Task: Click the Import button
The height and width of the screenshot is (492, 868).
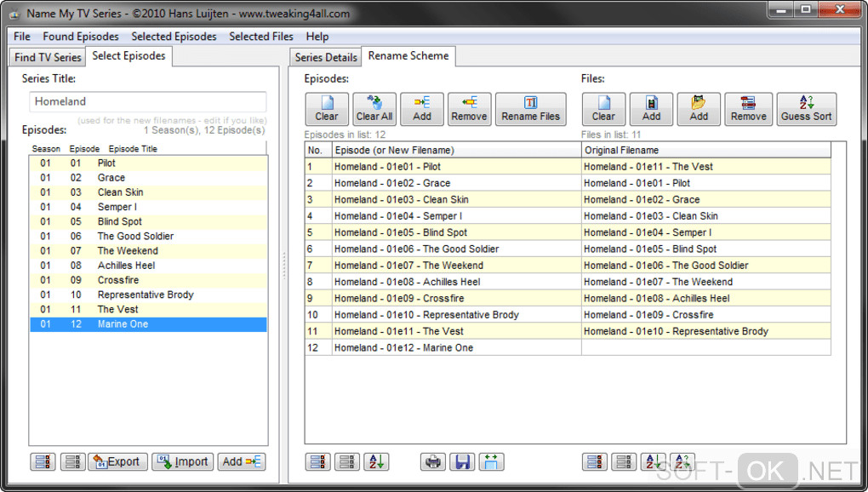Action: point(183,461)
